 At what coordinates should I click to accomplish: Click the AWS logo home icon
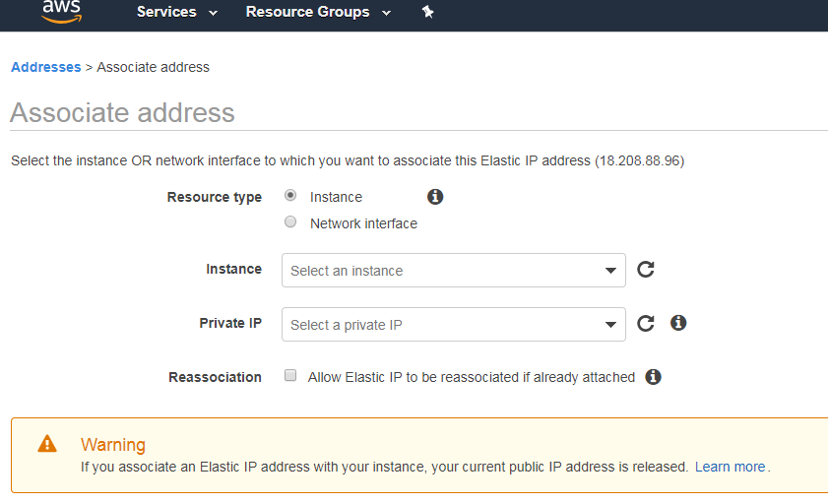[62, 12]
